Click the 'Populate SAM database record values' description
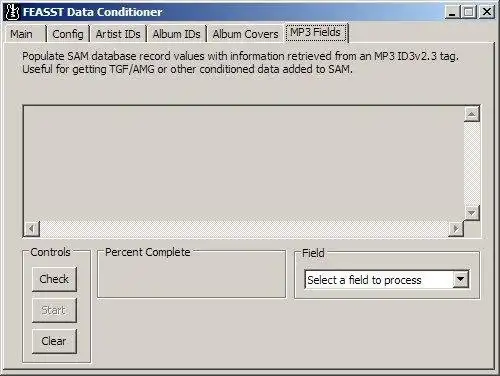Screen dimensions: 500x376 240,56
